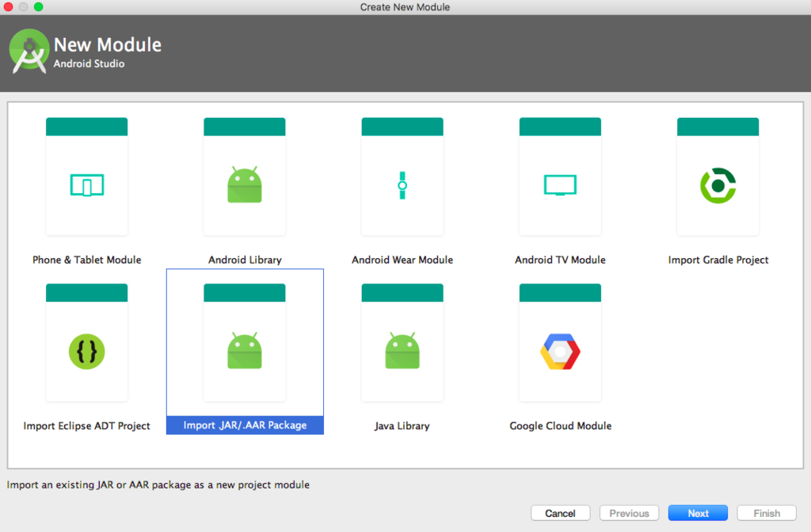Cancel the Create New Module dialog
The height and width of the screenshot is (532, 811).
tap(560, 513)
